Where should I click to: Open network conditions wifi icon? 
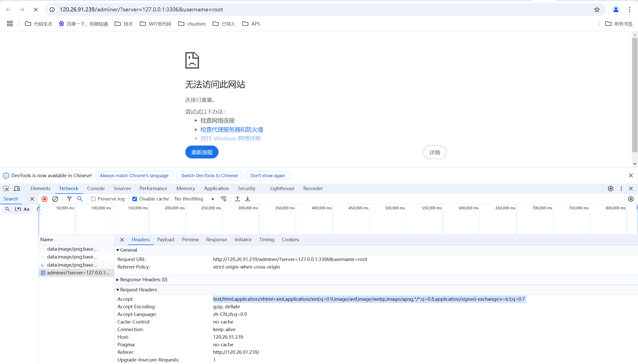tap(223, 199)
